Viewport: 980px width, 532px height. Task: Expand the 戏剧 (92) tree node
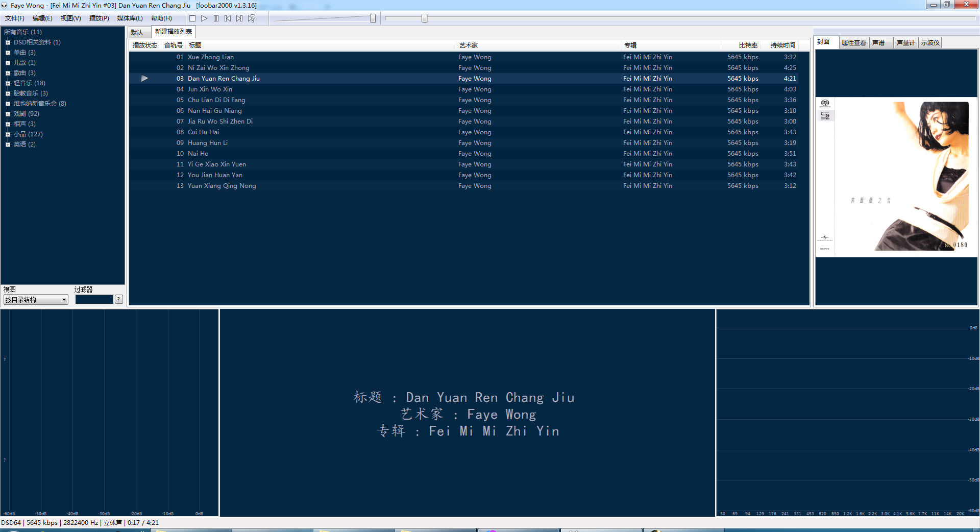8,114
